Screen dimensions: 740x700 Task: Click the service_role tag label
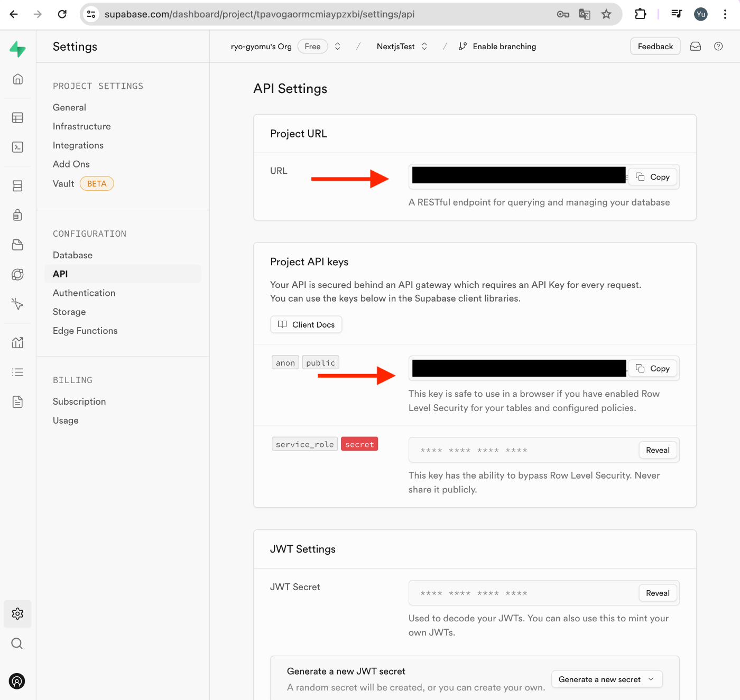(x=305, y=444)
